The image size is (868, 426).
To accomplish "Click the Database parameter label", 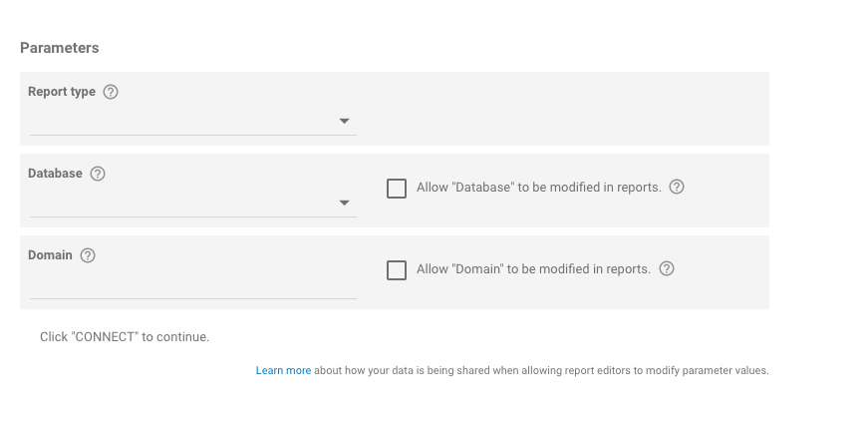I will pyautogui.click(x=55, y=174).
